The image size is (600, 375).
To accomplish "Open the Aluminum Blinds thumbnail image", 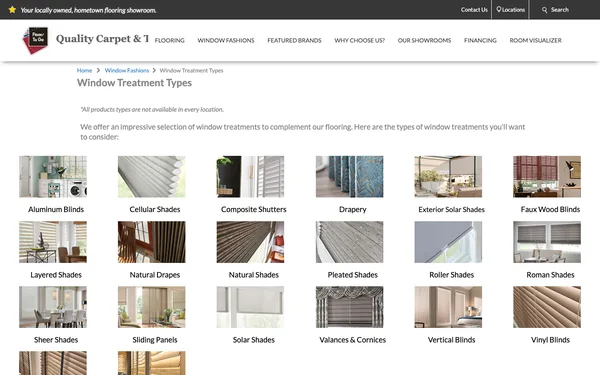I will (x=53, y=176).
